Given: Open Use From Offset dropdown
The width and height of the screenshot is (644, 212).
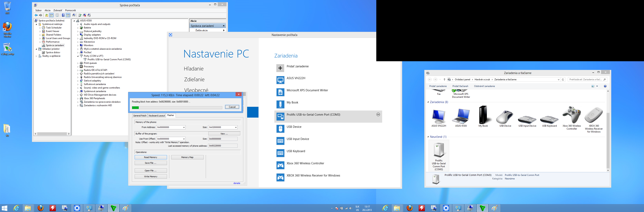Looking at the screenshot, I should coord(184,139).
